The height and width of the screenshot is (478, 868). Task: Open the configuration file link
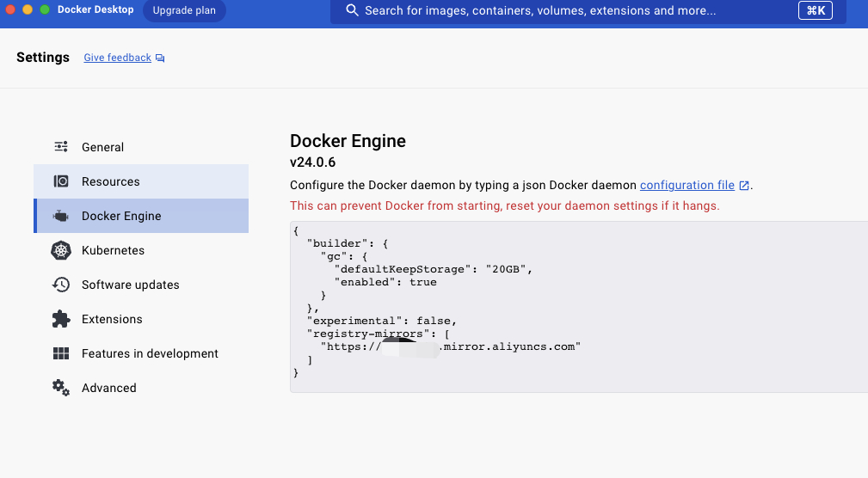point(687,185)
